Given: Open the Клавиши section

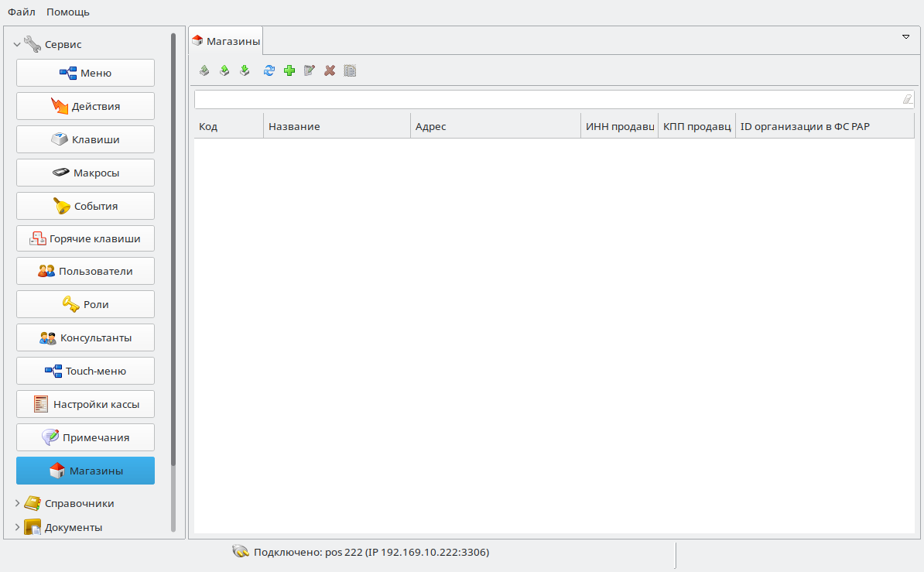Looking at the screenshot, I should [x=85, y=139].
